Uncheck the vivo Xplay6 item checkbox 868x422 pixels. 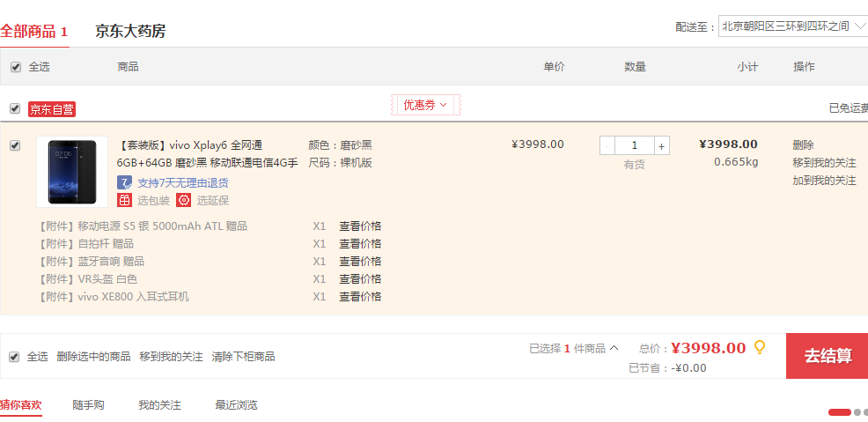(x=16, y=145)
